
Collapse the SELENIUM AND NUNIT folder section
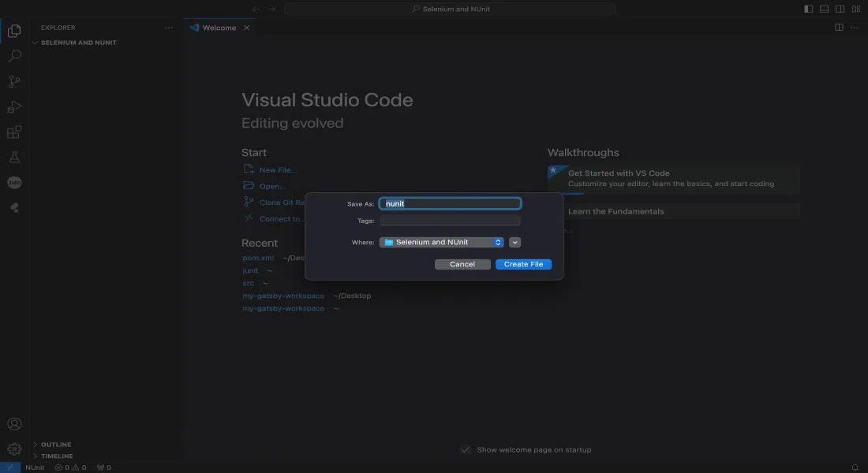[x=79, y=43]
